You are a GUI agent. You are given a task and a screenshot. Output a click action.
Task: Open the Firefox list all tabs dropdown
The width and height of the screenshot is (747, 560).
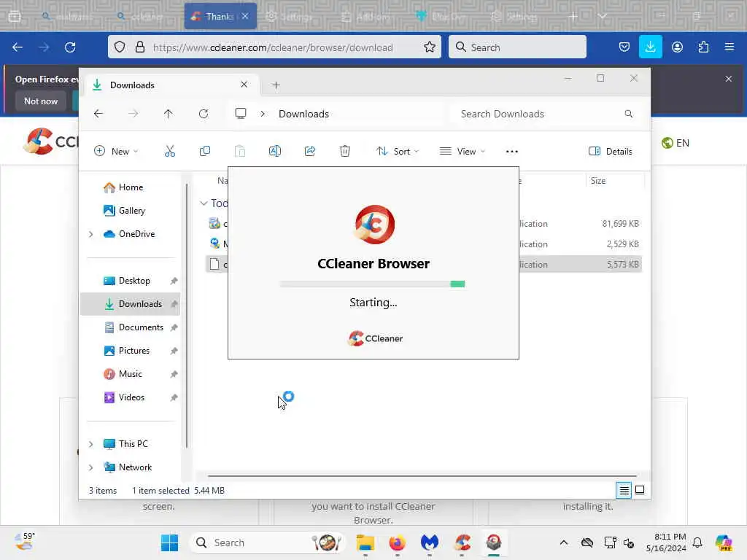[602, 16]
